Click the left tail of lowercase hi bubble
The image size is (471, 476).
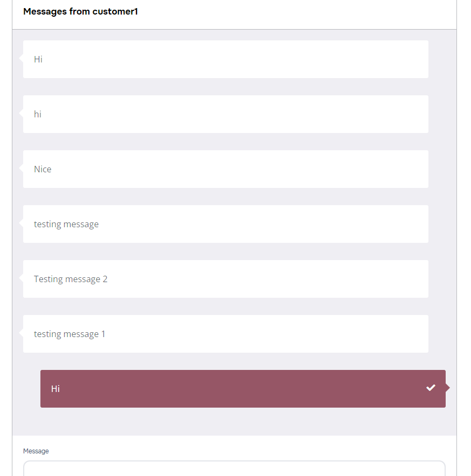pos(21,113)
